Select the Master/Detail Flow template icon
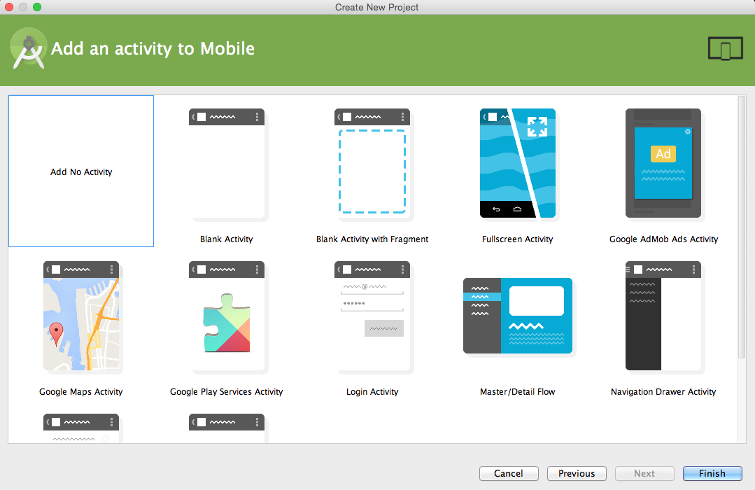The width and height of the screenshot is (755, 490). pos(518,316)
